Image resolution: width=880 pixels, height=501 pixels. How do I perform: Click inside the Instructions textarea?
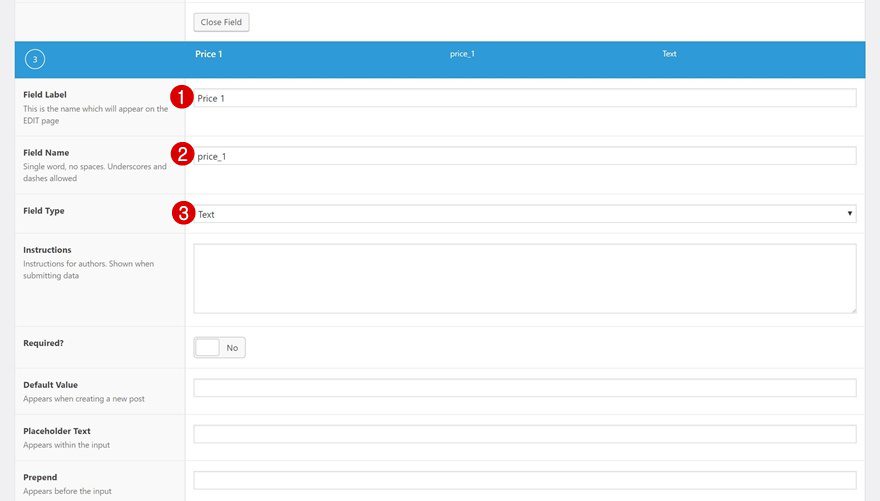(525, 278)
